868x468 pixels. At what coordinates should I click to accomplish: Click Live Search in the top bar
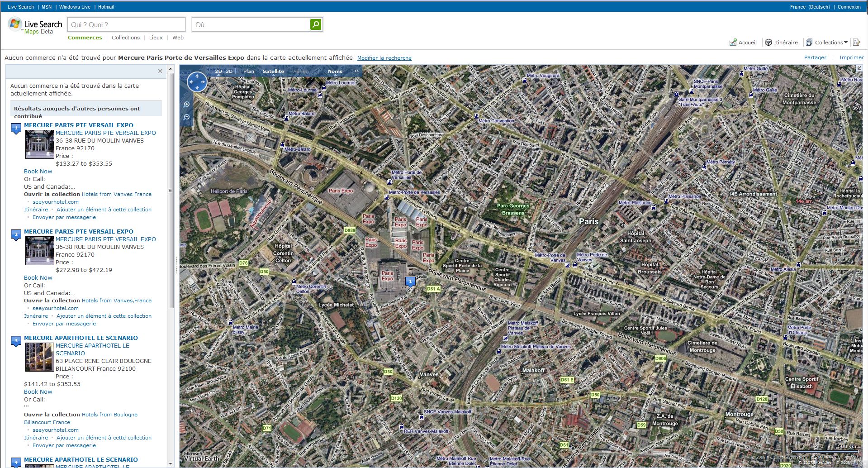(x=21, y=7)
